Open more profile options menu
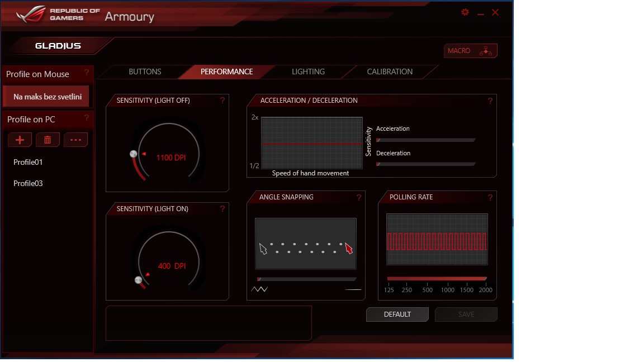644x362 pixels. point(75,140)
